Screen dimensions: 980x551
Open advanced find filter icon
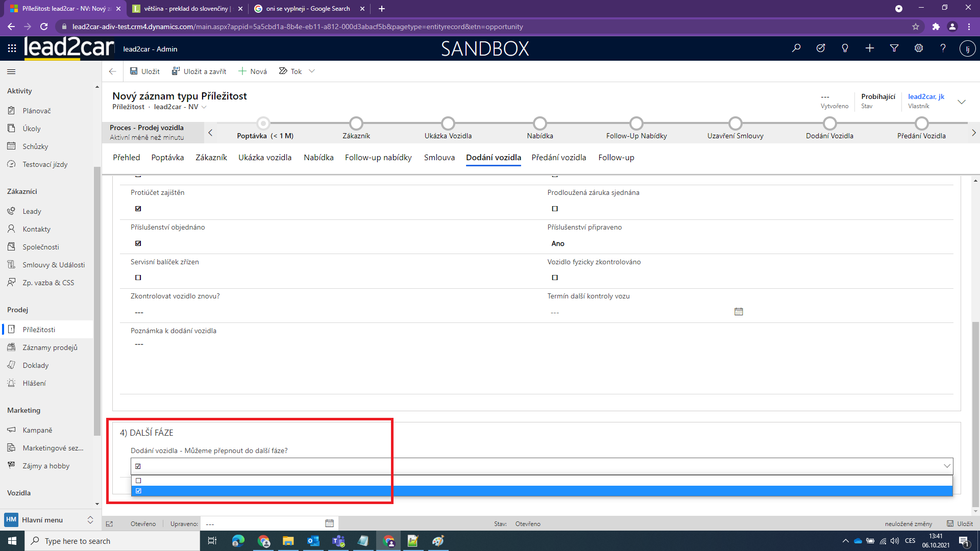(x=894, y=48)
